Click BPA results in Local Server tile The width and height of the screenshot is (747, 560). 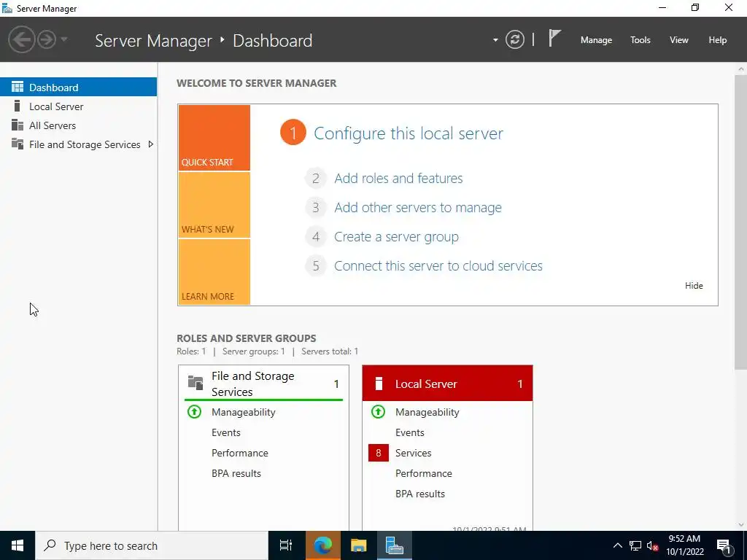click(420, 494)
